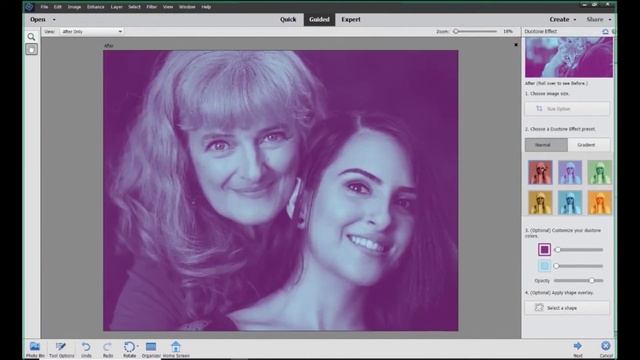This screenshot has width=640, height=360.
Task: Pick the purple duotone color swatch
Action: [x=544, y=249]
